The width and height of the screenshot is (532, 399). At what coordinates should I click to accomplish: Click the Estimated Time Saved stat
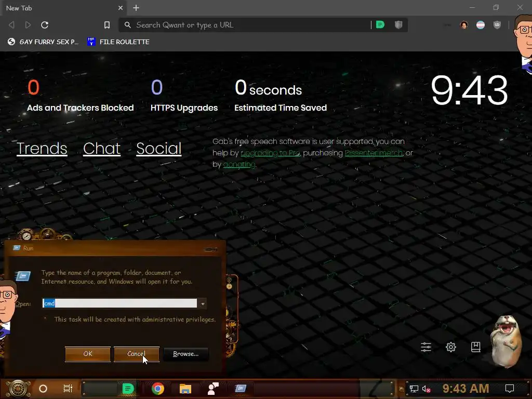pos(281,96)
